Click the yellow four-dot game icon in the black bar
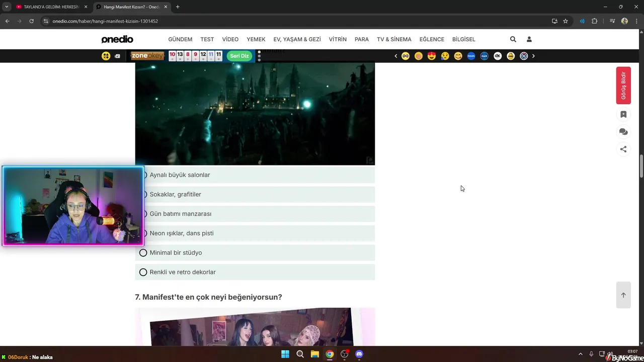Viewport: 644px width, 362px height. 106,56
